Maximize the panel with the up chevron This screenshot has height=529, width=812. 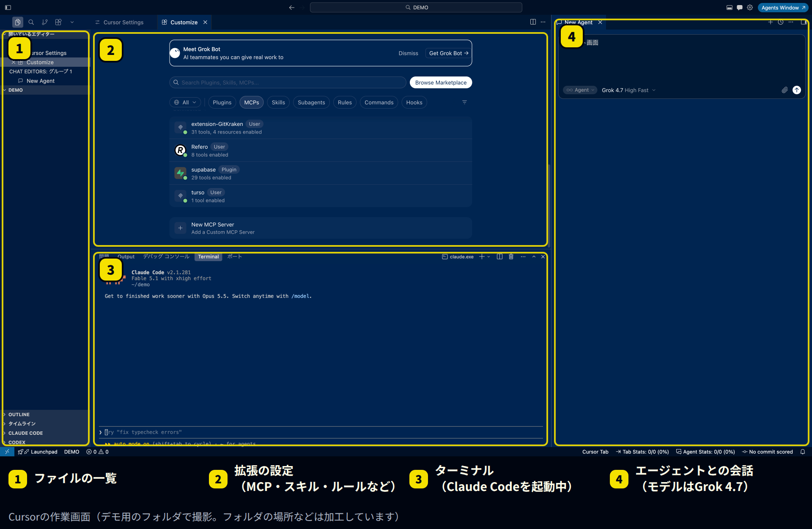point(534,256)
